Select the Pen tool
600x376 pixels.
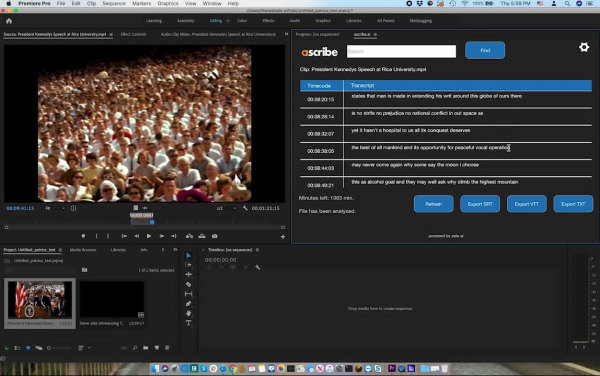[188, 304]
